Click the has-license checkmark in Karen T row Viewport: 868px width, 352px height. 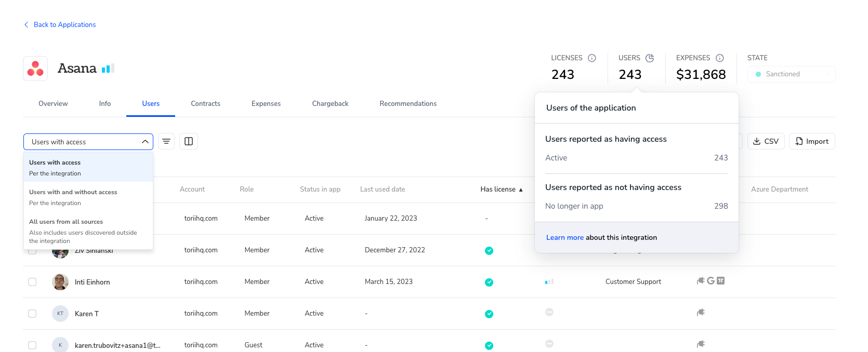pos(489,314)
